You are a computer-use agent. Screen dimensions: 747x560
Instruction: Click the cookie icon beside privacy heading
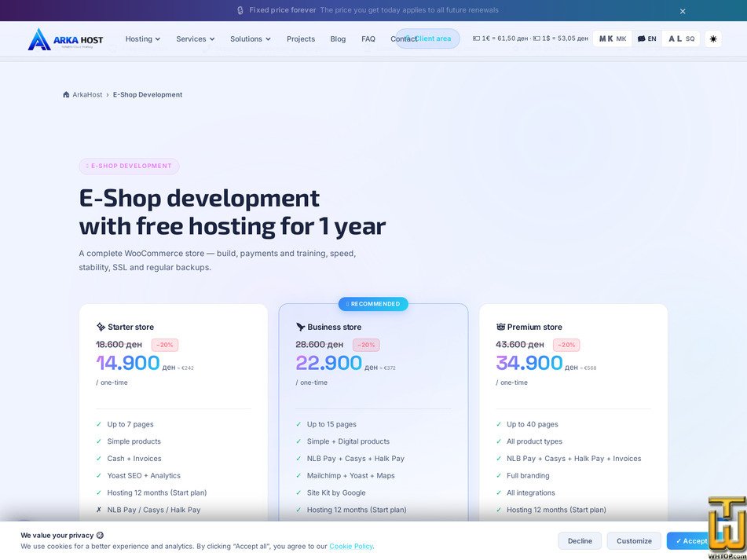click(x=100, y=535)
